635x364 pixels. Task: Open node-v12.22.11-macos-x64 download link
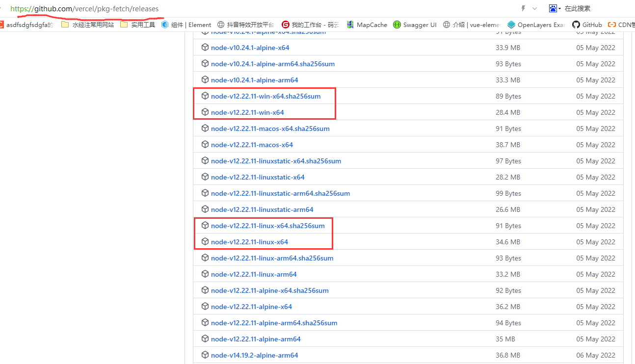pyautogui.click(x=252, y=144)
